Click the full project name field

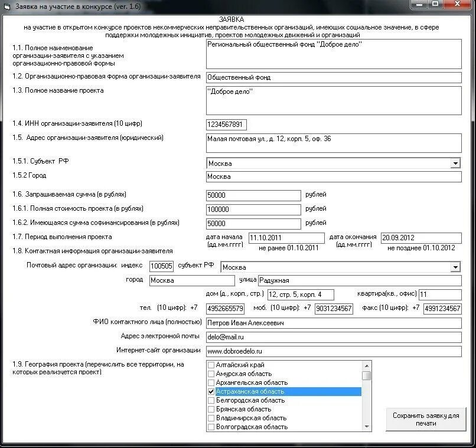(334, 100)
